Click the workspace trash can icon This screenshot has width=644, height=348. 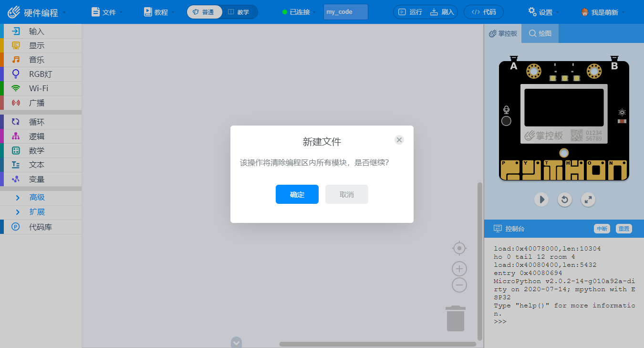point(456,318)
